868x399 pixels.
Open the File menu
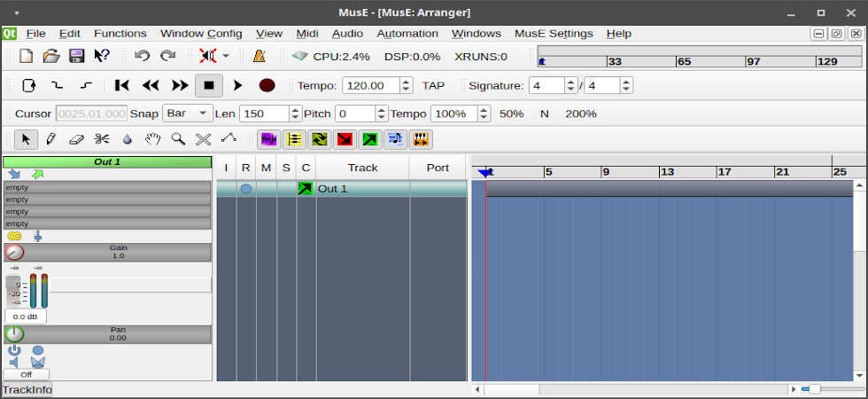click(x=36, y=34)
